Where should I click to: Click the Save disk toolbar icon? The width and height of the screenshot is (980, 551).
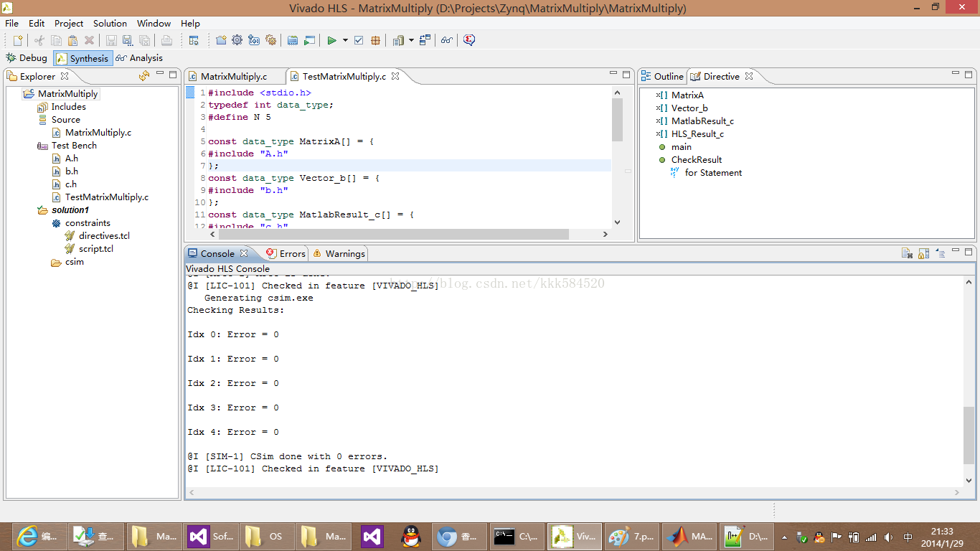[x=111, y=41]
